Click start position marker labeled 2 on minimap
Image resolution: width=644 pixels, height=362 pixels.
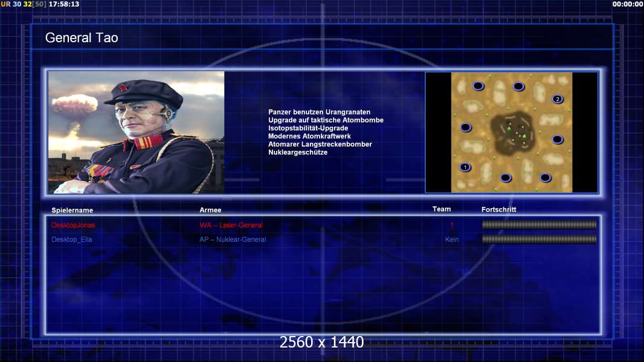coord(558,99)
